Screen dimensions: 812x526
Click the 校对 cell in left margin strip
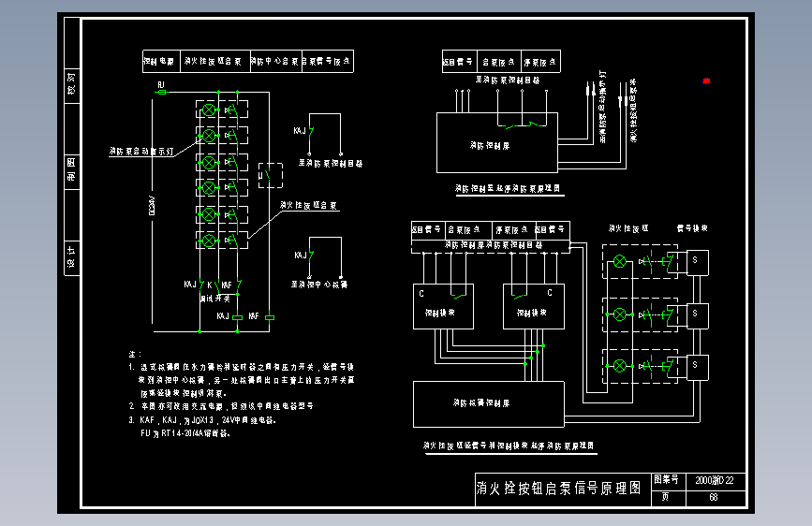point(71,86)
